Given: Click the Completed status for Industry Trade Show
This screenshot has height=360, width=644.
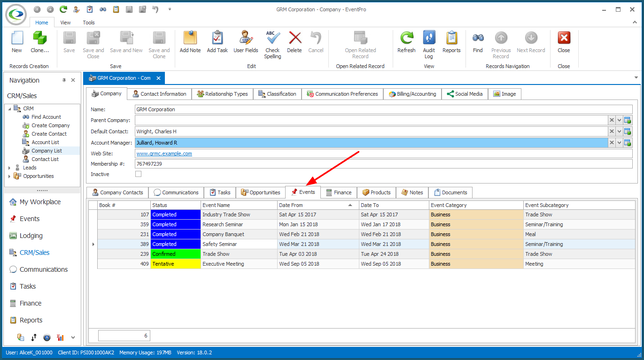Looking at the screenshot, I should pyautogui.click(x=176, y=214).
